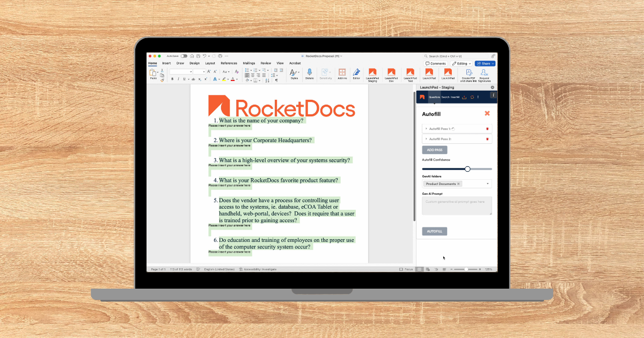Screen dimensions: 644x338
Task: Click the info icon in LaunchPad panel
Action: 493,95
